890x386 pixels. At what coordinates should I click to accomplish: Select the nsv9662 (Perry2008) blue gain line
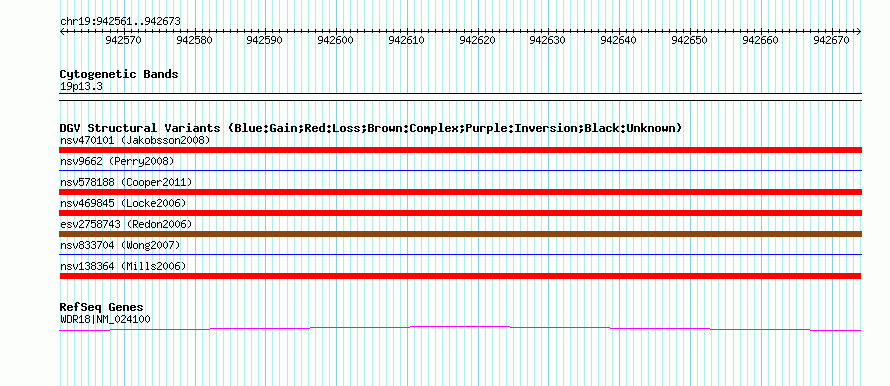pos(460,170)
